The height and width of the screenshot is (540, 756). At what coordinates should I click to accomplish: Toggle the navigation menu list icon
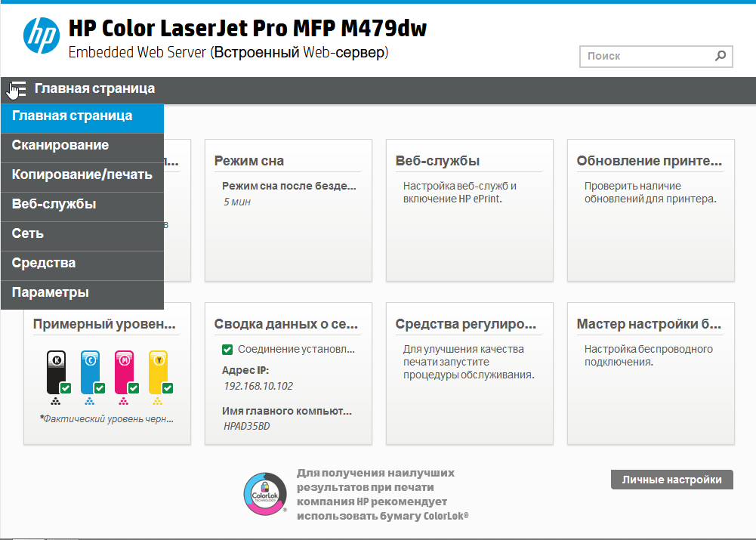point(17,89)
